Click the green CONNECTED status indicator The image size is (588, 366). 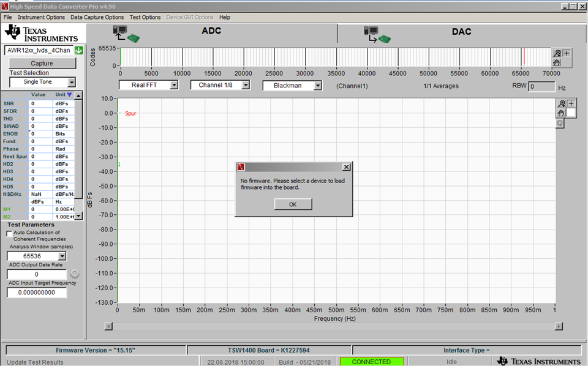tap(372, 362)
